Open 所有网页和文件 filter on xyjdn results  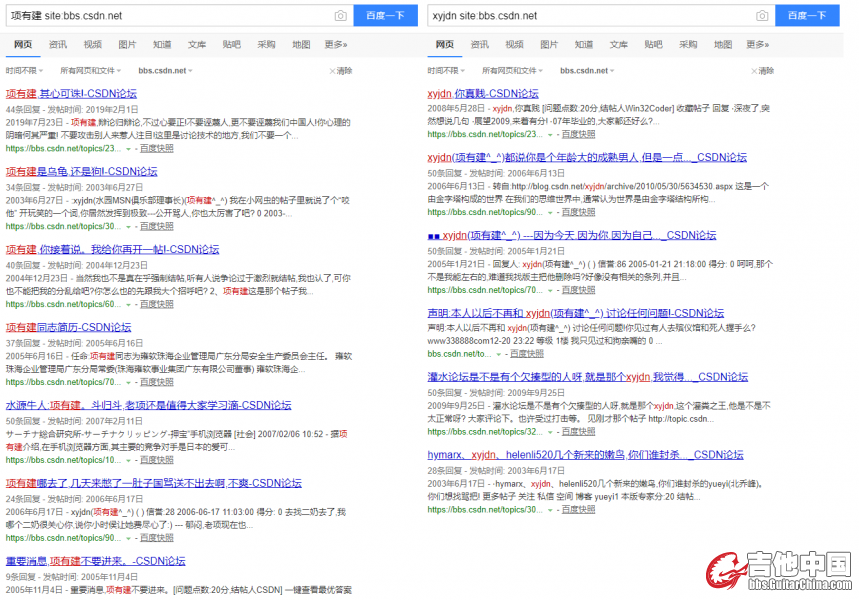click(512, 71)
